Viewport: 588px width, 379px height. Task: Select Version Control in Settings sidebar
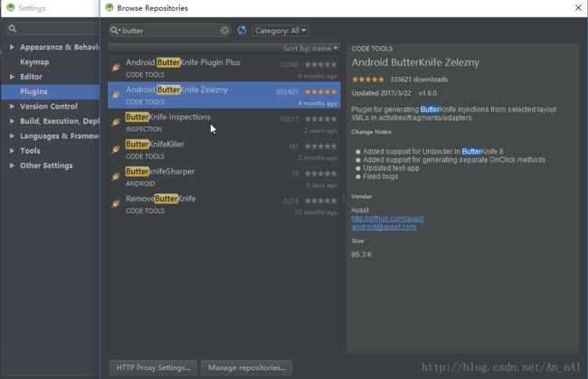(x=49, y=106)
